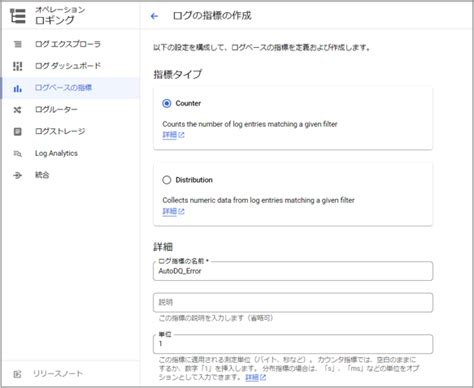
Task: Click the ロギング title in the header
Action: click(x=55, y=20)
